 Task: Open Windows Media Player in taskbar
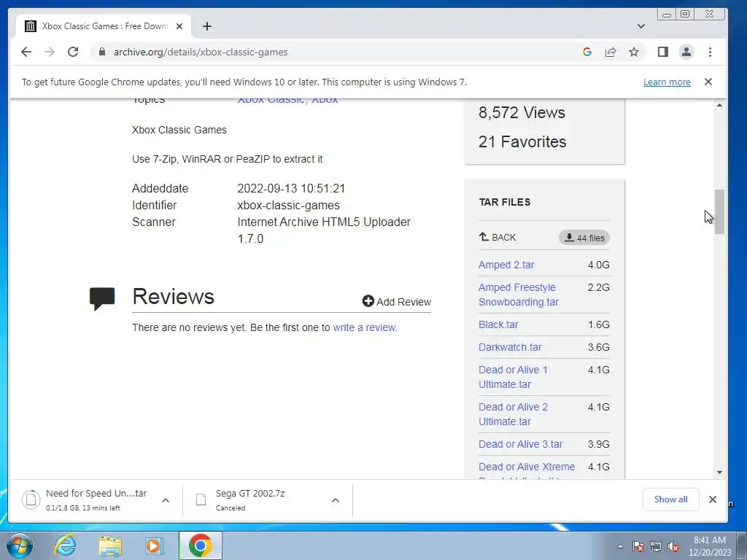tap(154, 545)
